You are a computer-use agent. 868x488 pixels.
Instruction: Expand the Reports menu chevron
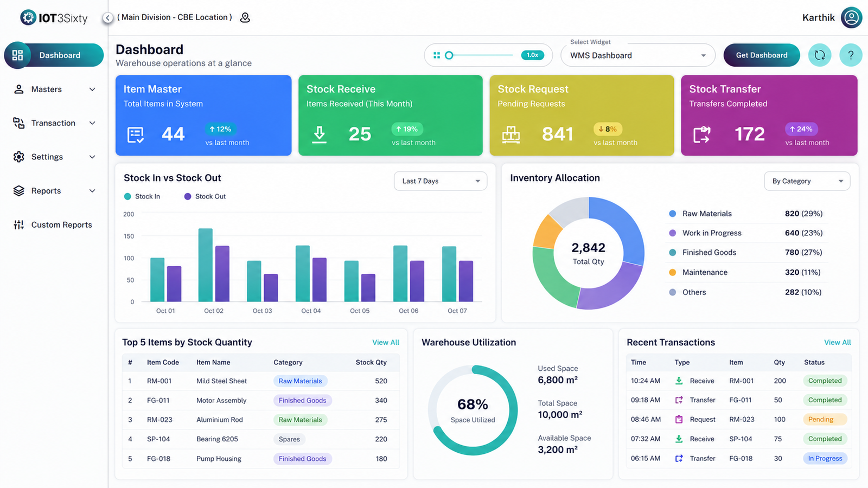tap(92, 191)
